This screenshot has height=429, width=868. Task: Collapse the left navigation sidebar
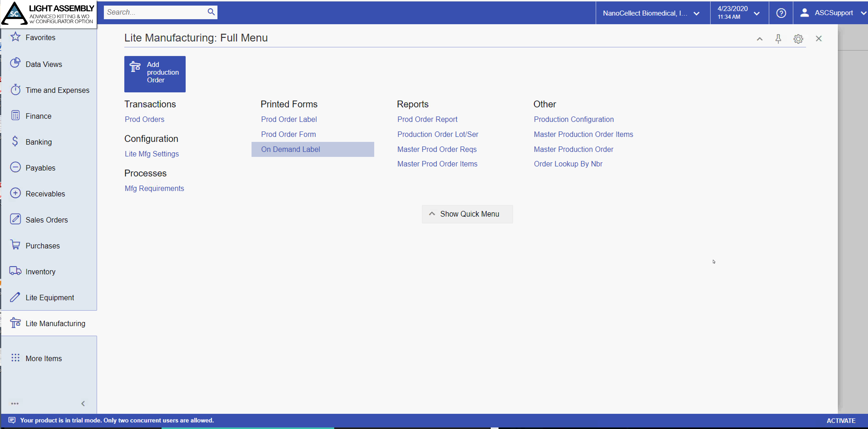click(83, 403)
